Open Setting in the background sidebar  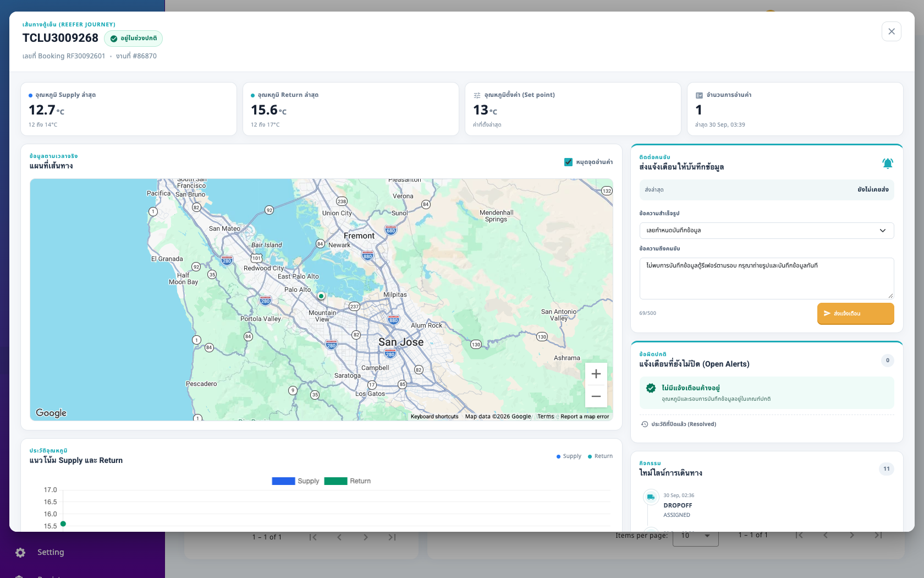click(51, 552)
